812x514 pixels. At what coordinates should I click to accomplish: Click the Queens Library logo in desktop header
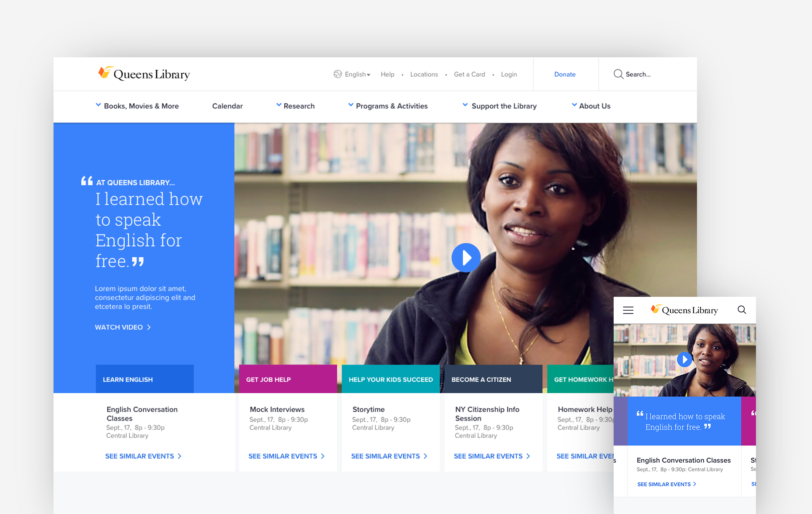[x=144, y=74]
